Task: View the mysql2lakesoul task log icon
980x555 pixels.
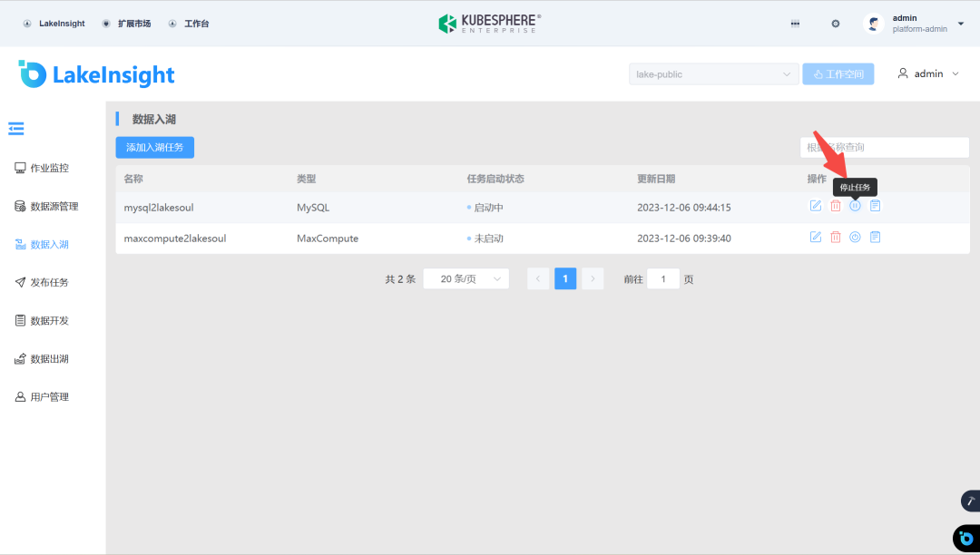Action: [875, 205]
